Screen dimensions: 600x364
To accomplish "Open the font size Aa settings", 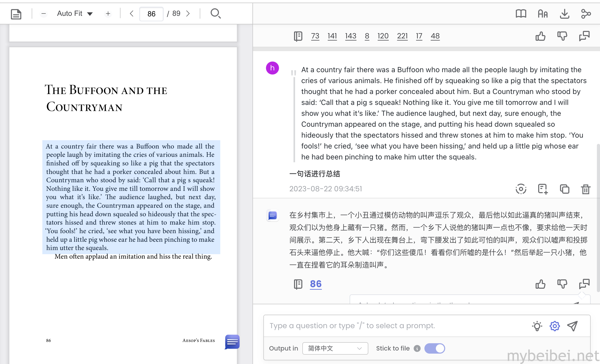I will click(543, 14).
